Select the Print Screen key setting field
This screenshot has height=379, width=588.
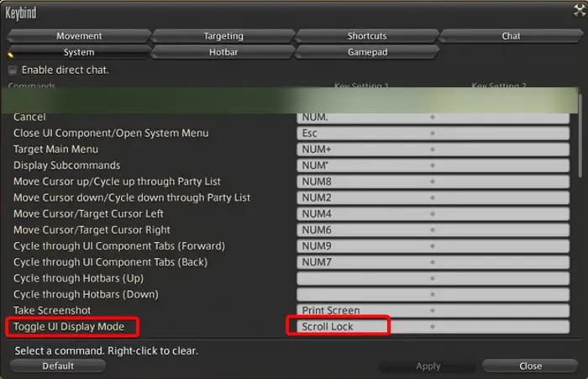tap(364, 311)
